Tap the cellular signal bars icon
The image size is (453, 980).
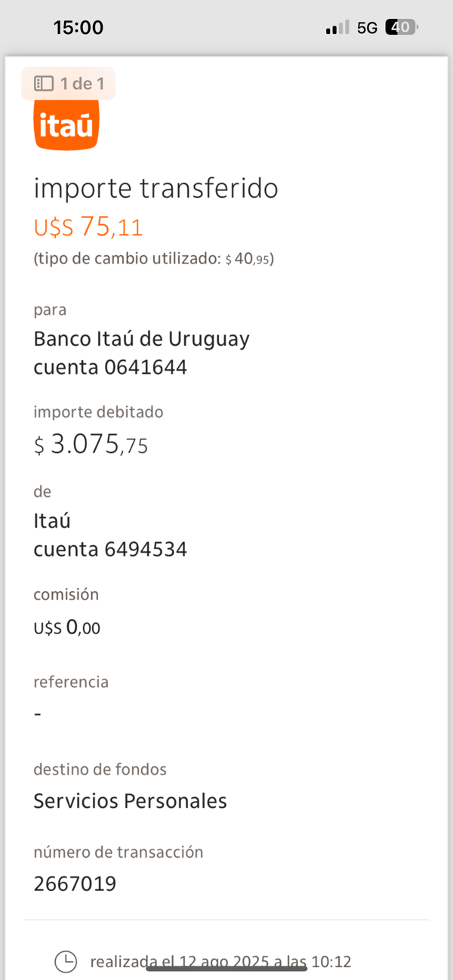(x=337, y=28)
